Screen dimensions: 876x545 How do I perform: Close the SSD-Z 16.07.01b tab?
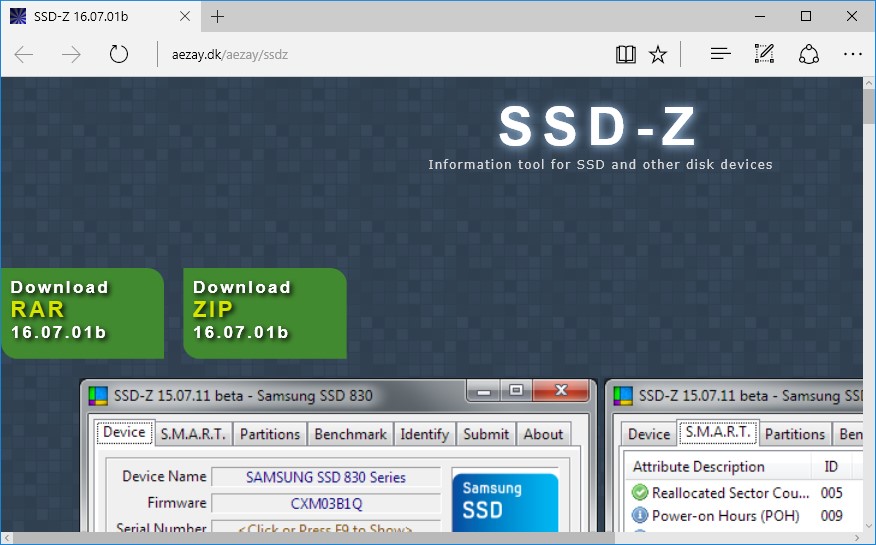pos(187,16)
